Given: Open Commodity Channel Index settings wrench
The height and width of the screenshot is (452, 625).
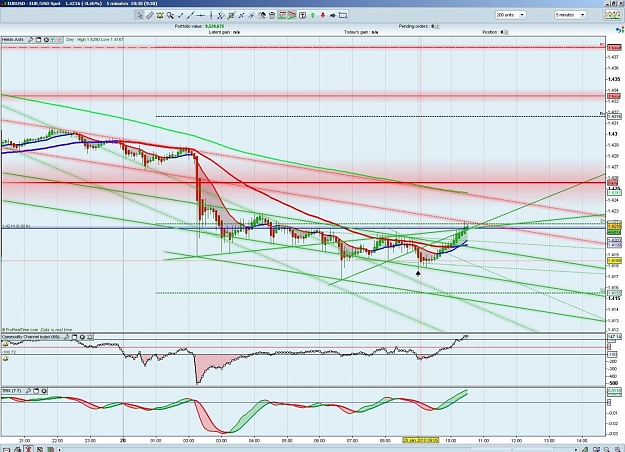Looking at the screenshot, I should click(x=67, y=337).
